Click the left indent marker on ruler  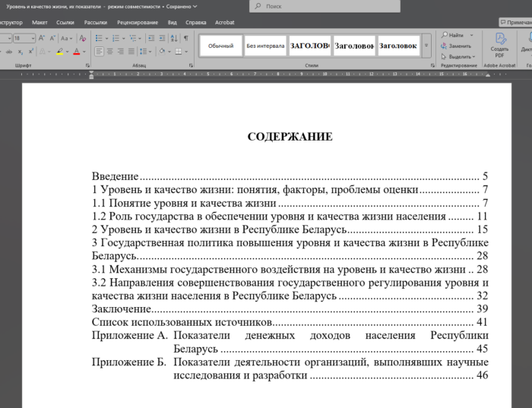(91, 75)
